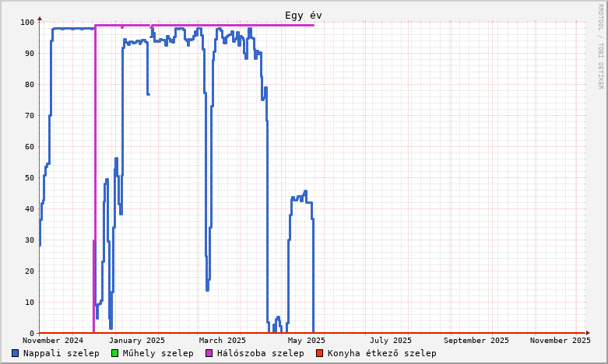Click the May 2025 x-axis label

click(306, 340)
